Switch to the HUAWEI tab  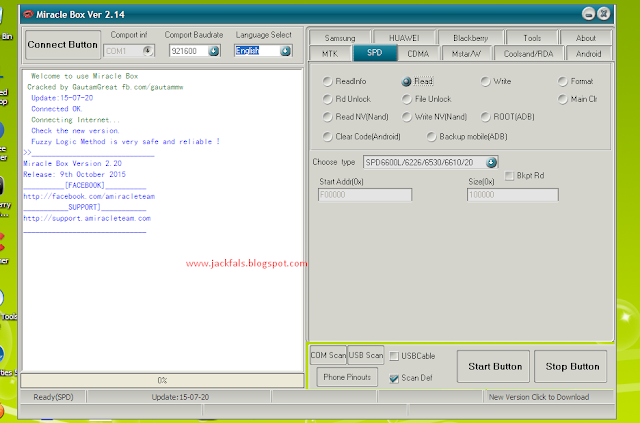pyautogui.click(x=404, y=38)
